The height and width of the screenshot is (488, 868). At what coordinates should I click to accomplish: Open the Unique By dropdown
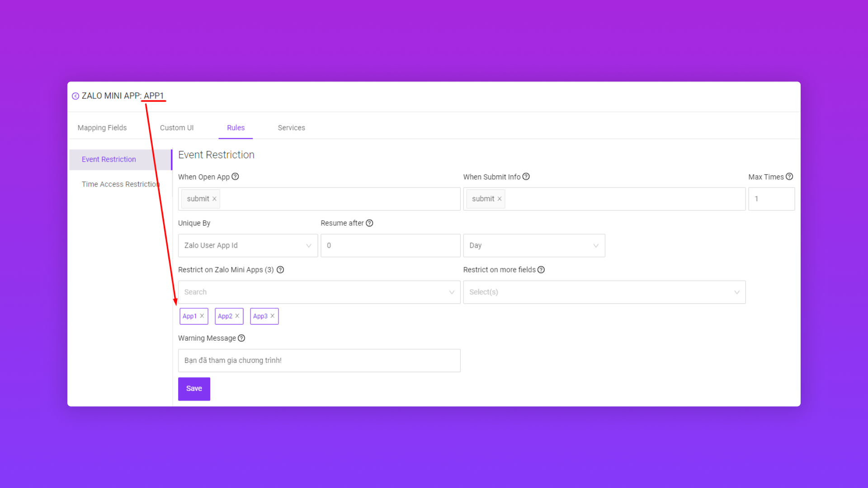[x=248, y=245]
